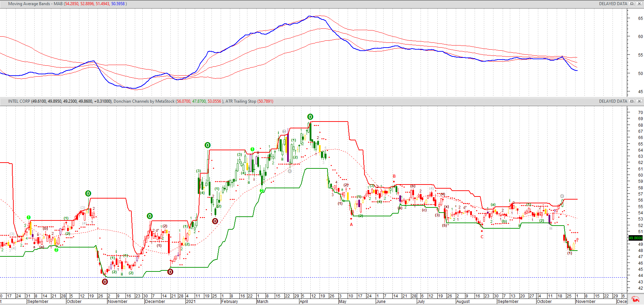Click the red wave B label
644x305 pixels.
(x=394, y=177)
